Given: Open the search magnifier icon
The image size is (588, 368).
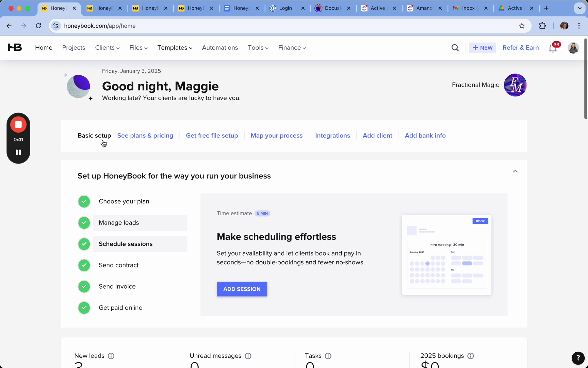Looking at the screenshot, I should click(x=455, y=48).
